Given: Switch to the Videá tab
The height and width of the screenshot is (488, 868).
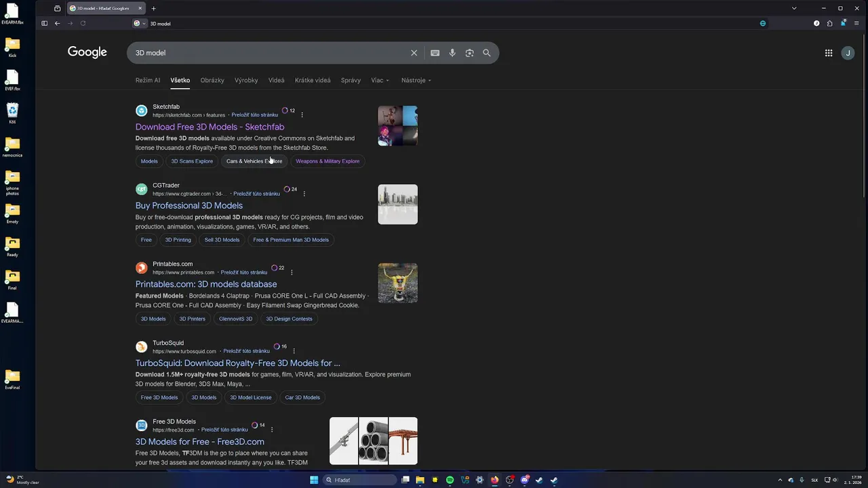Looking at the screenshot, I should pos(276,80).
